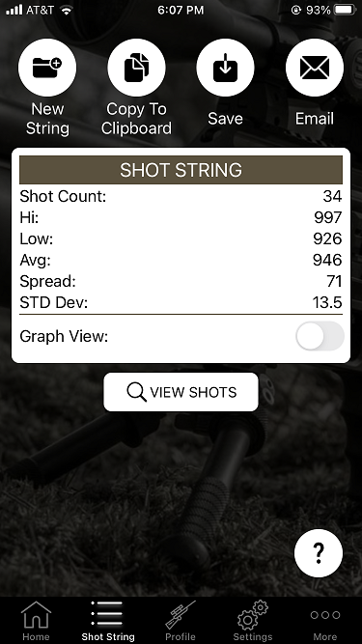The height and width of the screenshot is (644, 362).
Task: Go to the Home tab
Action: click(36, 620)
